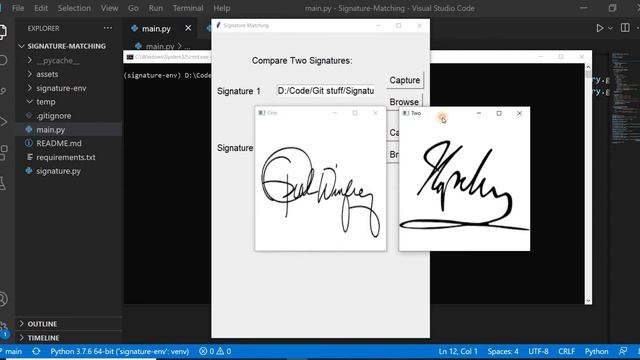This screenshot has height=360, width=640.
Task: Click the Two window title icon
Action: click(x=406, y=113)
